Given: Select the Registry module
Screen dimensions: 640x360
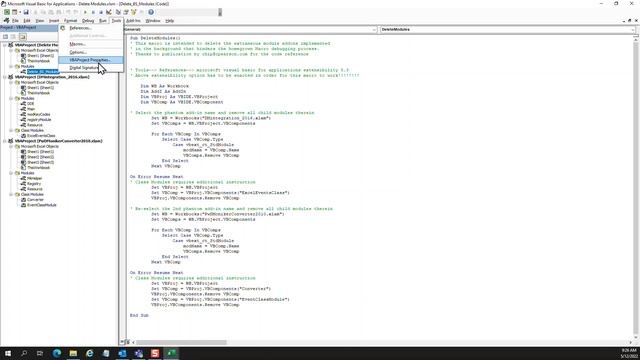Looking at the screenshot, I should click(x=34, y=184).
